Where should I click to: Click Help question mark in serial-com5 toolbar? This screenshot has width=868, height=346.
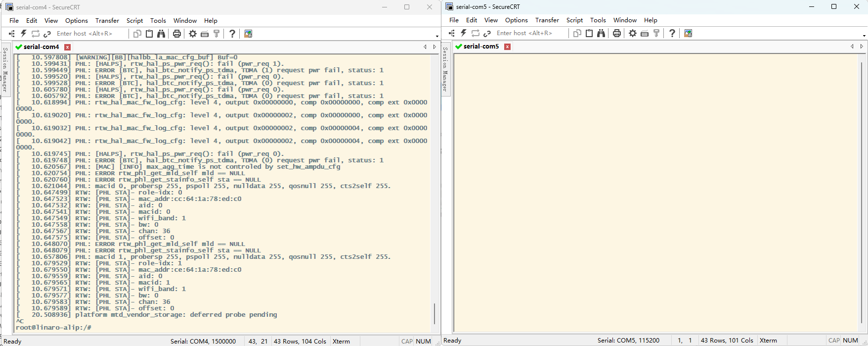pyautogui.click(x=672, y=33)
